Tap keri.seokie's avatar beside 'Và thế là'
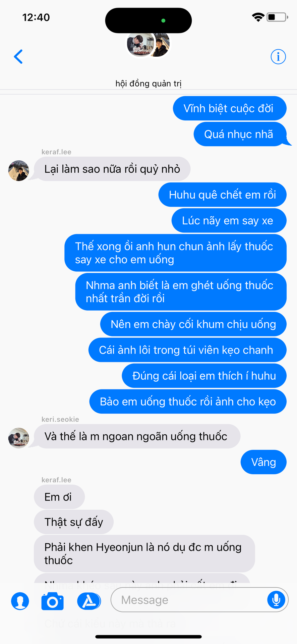 [x=18, y=438]
